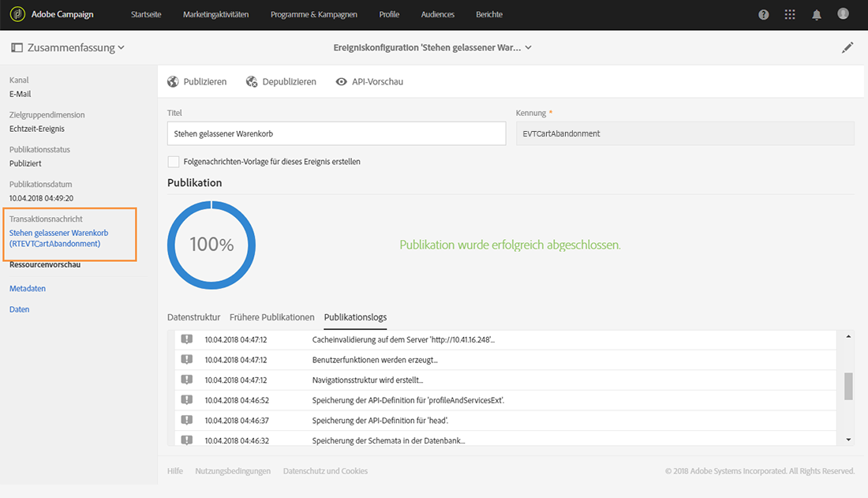868x498 pixels.
Task: Click Zielgruppendimension value 'Echtzeit-Ereignis'
Action: coord(37,129)
